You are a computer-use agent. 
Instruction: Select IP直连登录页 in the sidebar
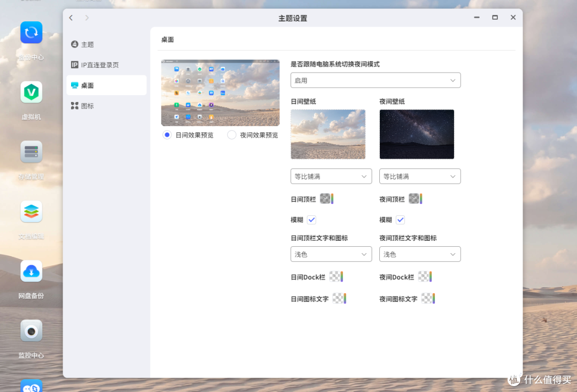point(106,65)
